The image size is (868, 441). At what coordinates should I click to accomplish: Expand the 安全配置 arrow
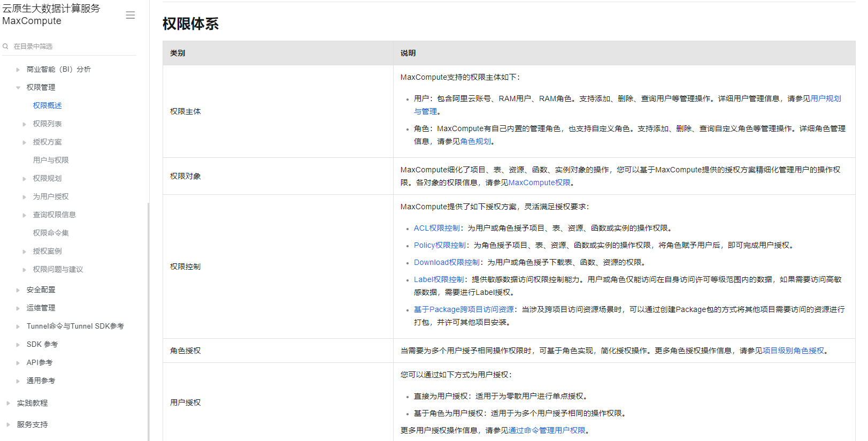(x=18, y=290)
